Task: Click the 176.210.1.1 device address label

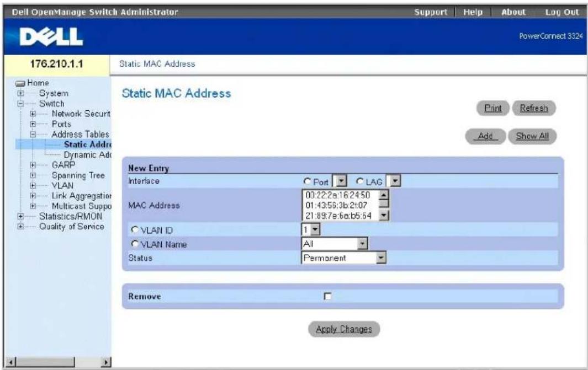Action: (x=57, y=63)
